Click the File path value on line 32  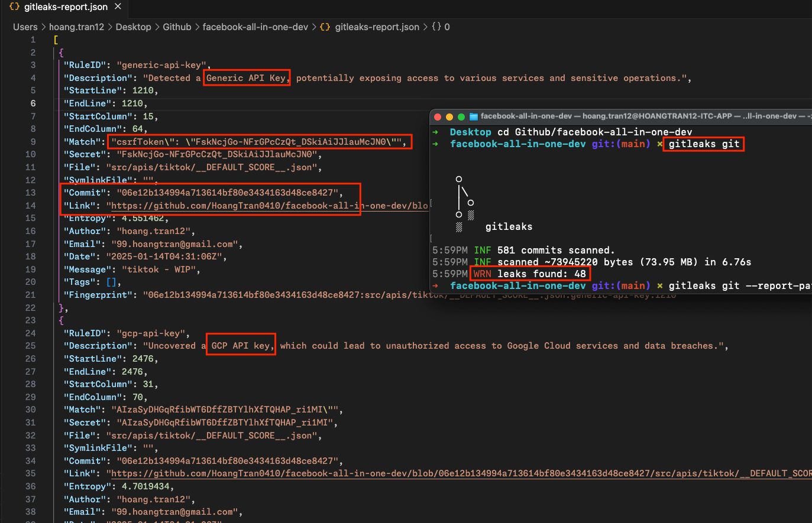212,436
